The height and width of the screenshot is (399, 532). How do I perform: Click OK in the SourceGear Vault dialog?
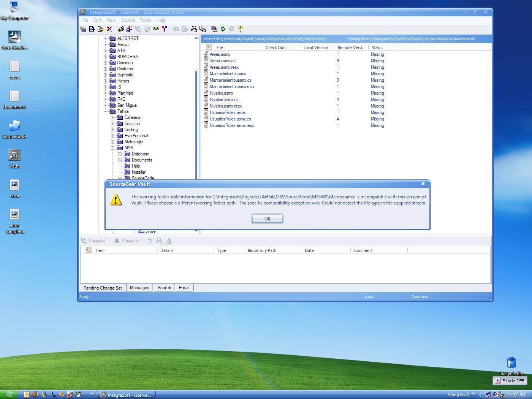(x=268, y=218)
